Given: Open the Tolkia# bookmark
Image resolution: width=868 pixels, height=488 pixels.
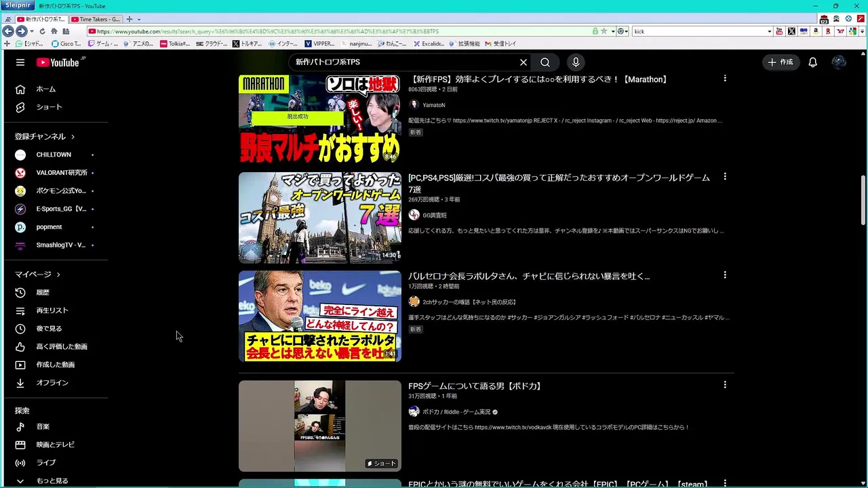Looking at the screenshot, I should pyautogui.click(x=175, y=43).
